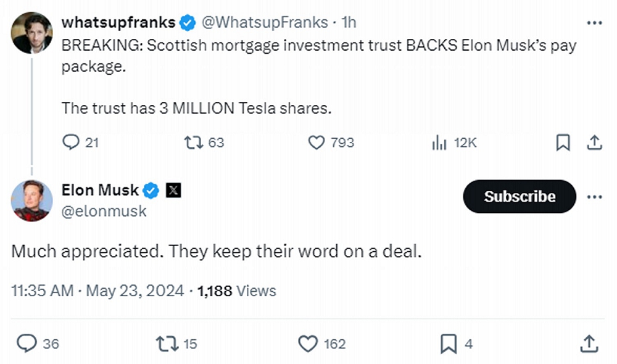Open the 11:35 AM May 23, 2024 timestamp

pyautogui.click(x=97, y=291)
